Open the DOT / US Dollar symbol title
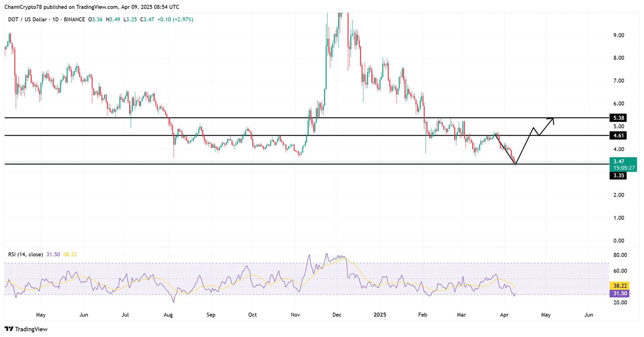 27,19
